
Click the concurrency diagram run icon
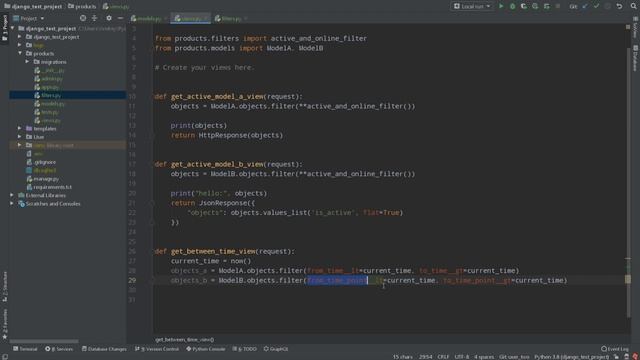547,6
